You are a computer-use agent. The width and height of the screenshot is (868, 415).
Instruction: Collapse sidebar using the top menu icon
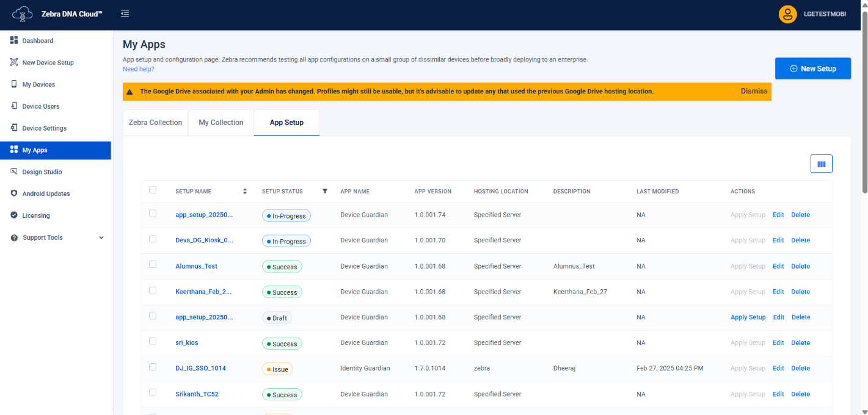click(125, 13)
